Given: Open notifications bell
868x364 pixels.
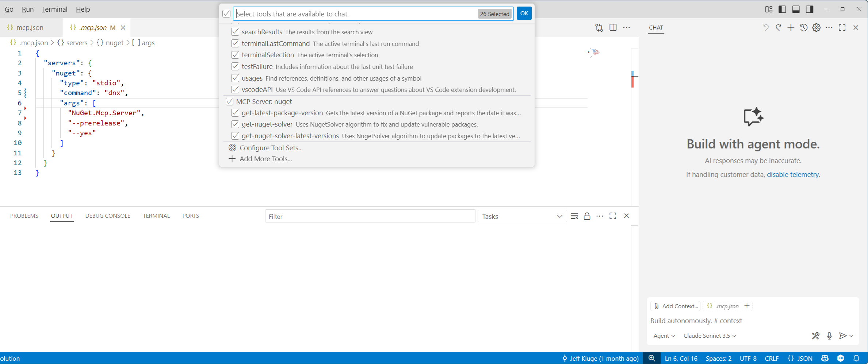Looking at the screenshot, I should point(856,358).
